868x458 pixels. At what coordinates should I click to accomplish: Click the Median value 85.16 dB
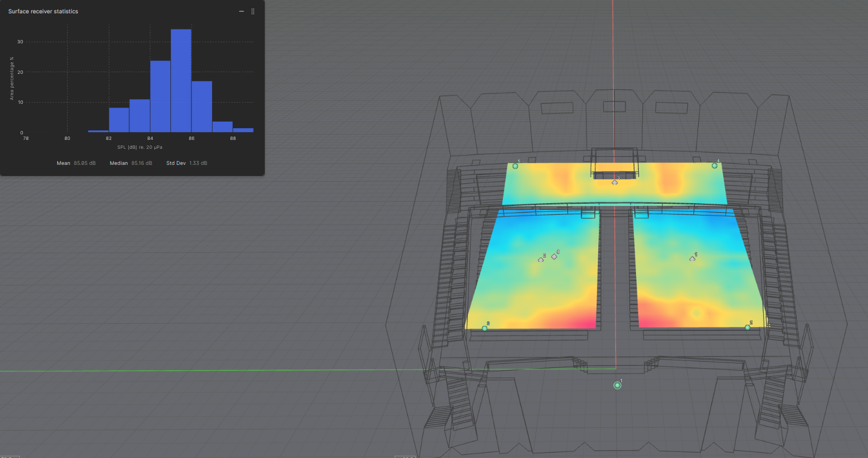(142, 163)
